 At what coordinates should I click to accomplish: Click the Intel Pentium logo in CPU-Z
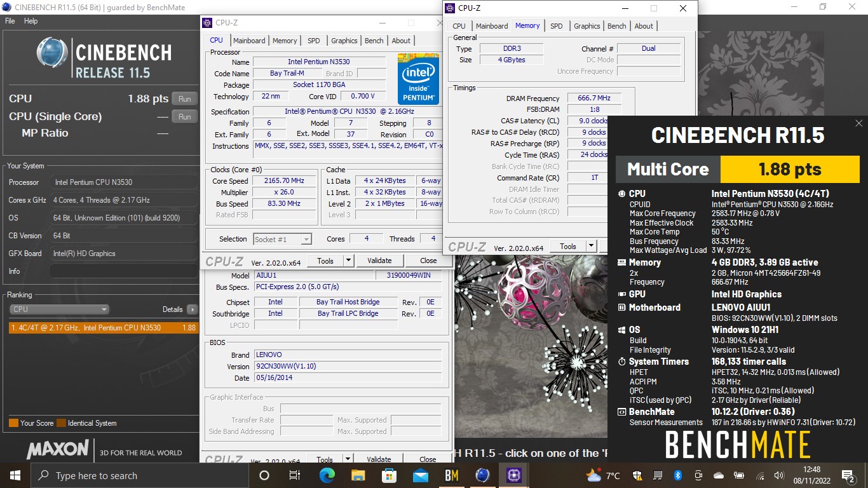pyautogui.click(x=418, y=79)
